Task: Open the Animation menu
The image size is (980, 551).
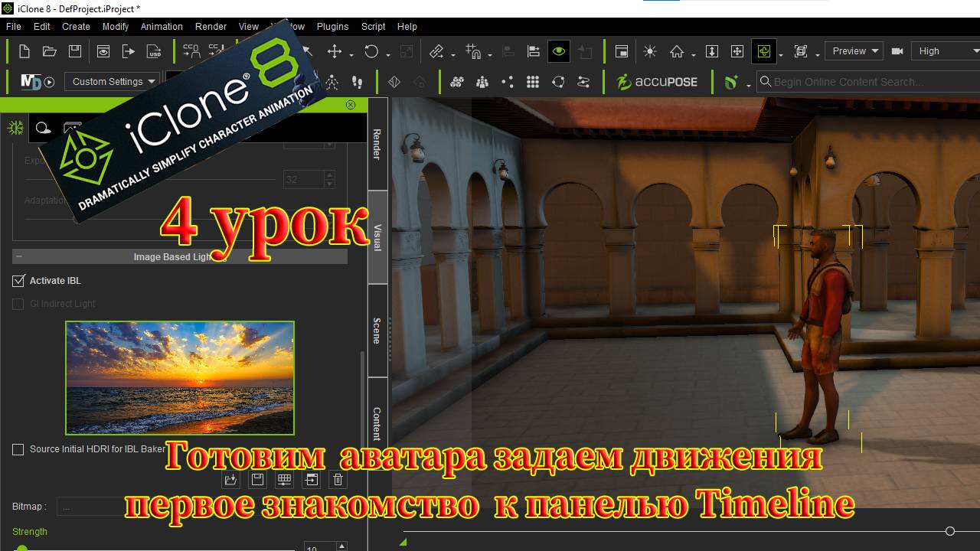Action: (162, 26)
